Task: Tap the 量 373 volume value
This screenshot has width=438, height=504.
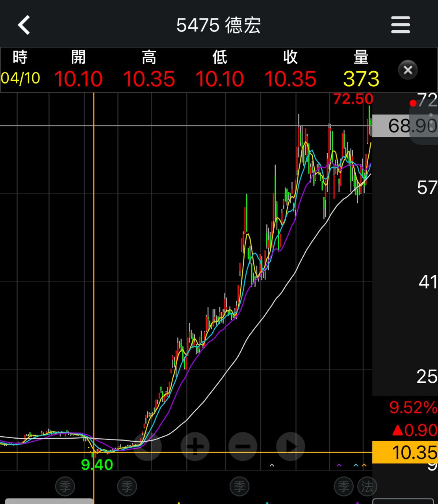Action: [x=361, y=79]
